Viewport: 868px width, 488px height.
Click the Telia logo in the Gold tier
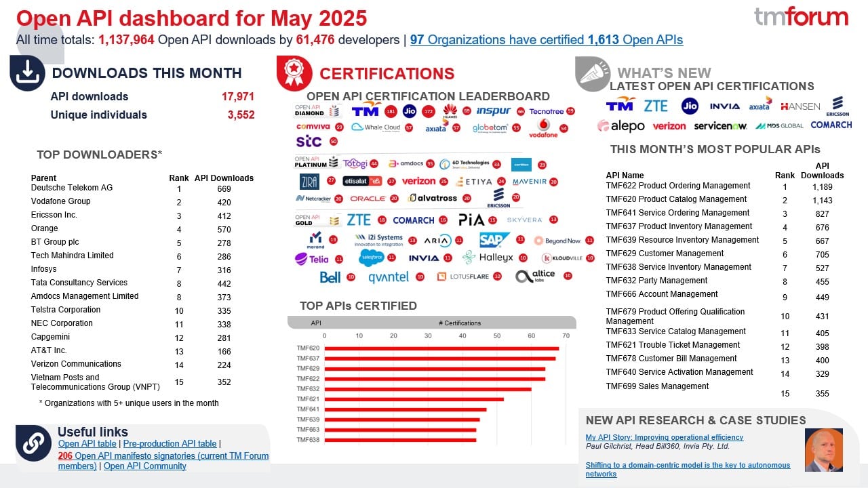click(x=312, y=259)
